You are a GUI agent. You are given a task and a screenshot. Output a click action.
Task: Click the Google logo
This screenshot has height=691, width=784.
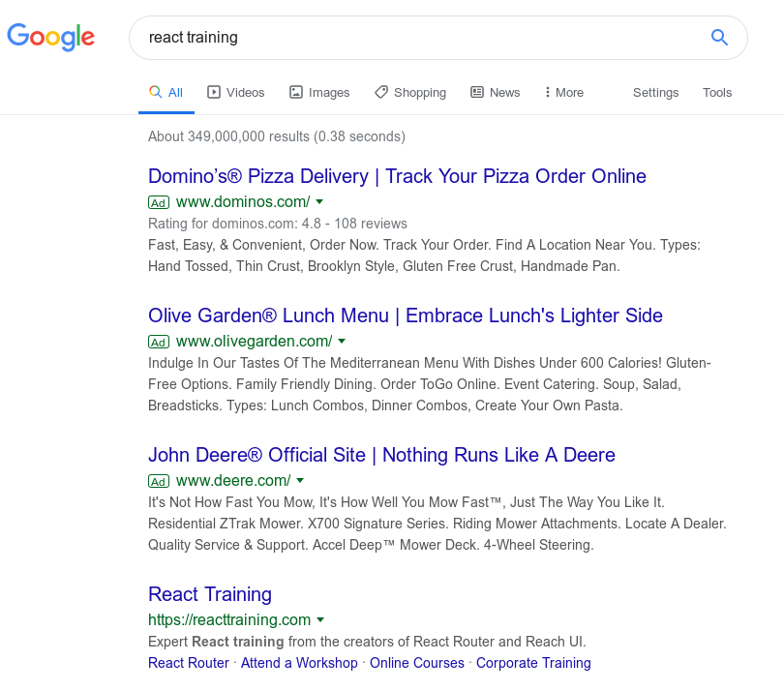(x=50, y=37)
